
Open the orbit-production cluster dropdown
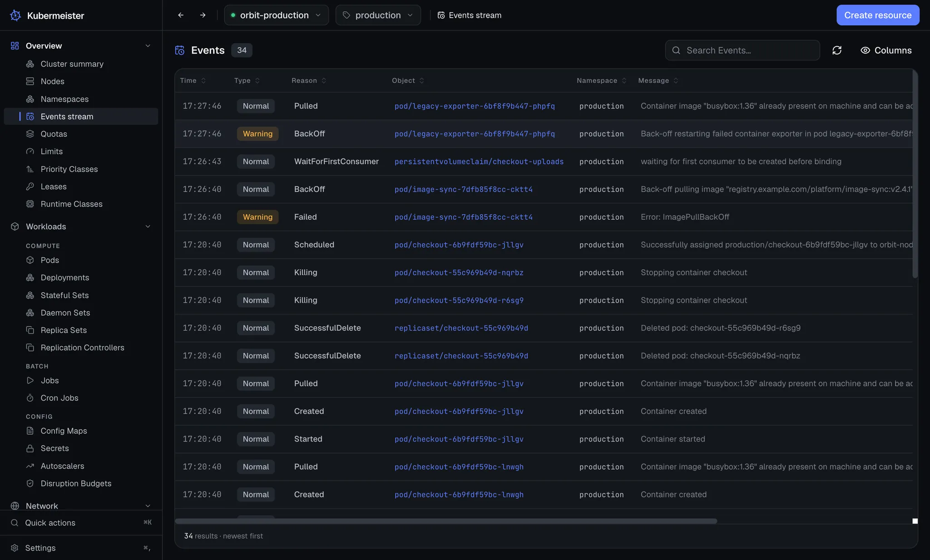coord(276,15)
